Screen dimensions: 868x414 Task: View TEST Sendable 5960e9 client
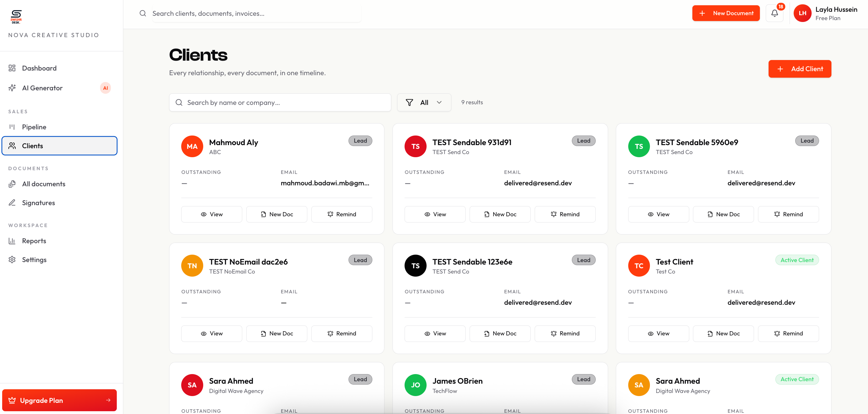(658, 214)
